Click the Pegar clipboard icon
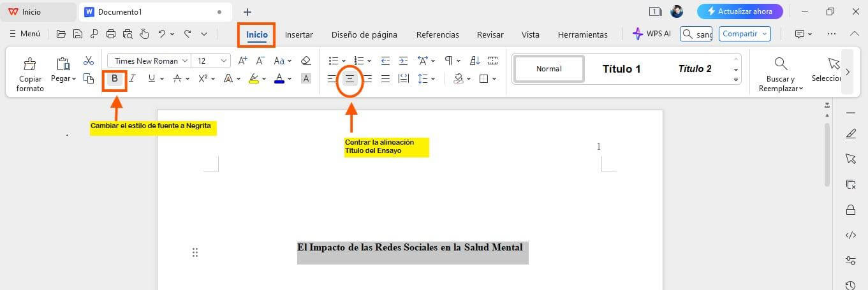Image resolution: width=868 pixels, height=290 pixels. pyautogui.click(x=63, y=64)
